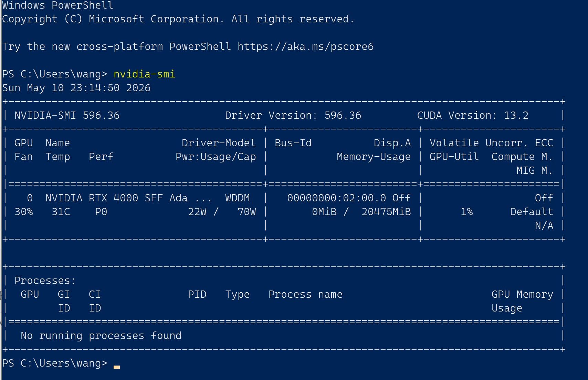This screenshot has width=588, height=380.
Task: Click the Processes: section header
Action: click(45, 281)
